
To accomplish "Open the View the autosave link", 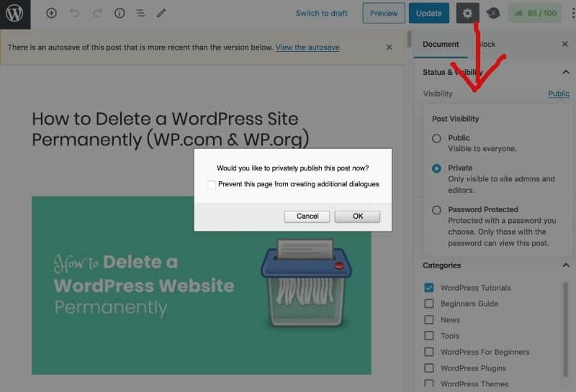I will [307, 47].
